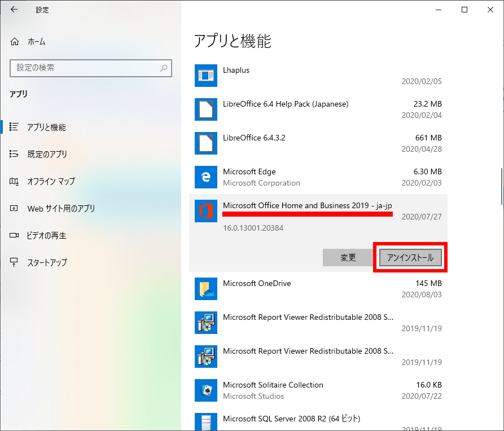504x431 pixels.
Task: Click Lhaplus install date 2020/02/05
Action: click(422, 81)
